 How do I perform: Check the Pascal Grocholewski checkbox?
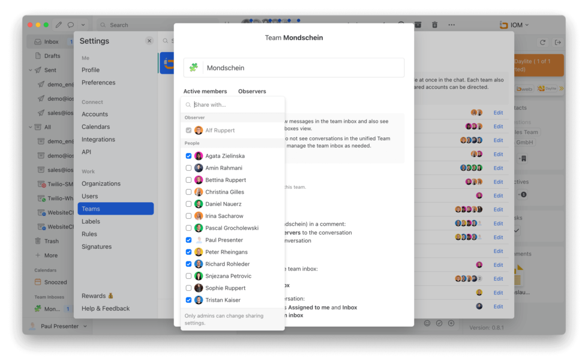click(x=188, y=227)
